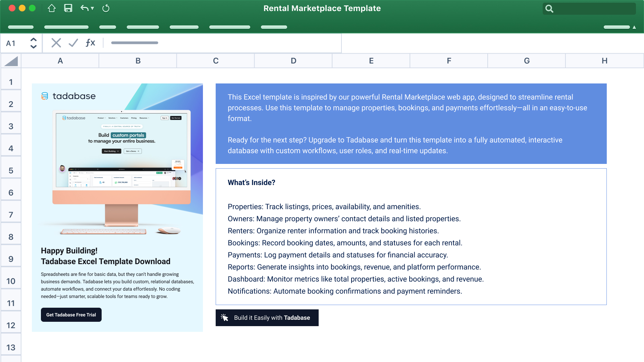This screenshot has height=362, width=644.
Task: Click the confirm checkmark in formula bar
Action: pyautogui.click(x=73, y=43)
